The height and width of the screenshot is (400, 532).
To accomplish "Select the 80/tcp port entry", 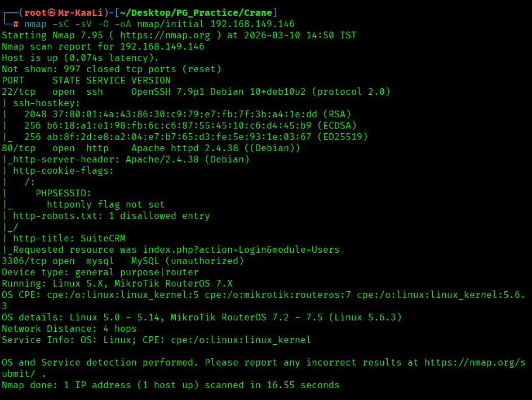I will click(21, 148).
